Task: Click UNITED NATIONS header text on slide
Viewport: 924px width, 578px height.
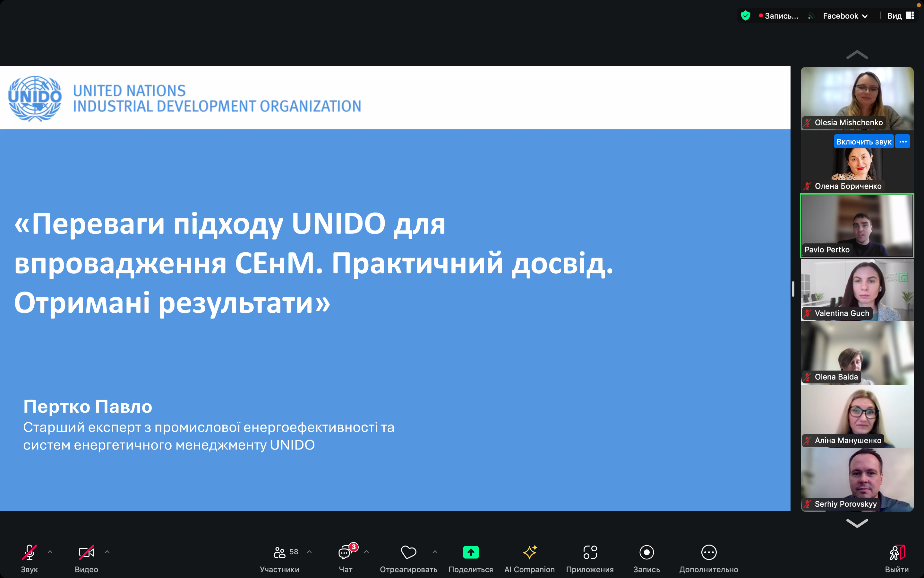Action: (x=129, y=91)
